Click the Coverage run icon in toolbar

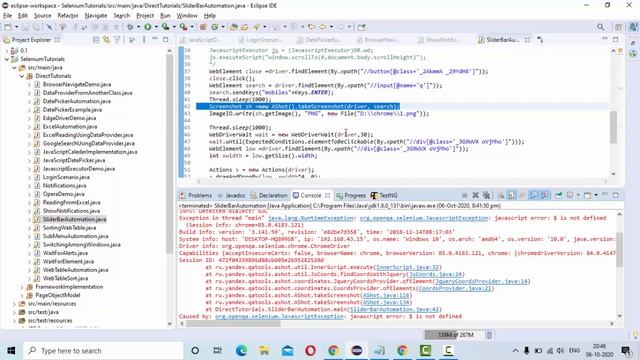165,27
